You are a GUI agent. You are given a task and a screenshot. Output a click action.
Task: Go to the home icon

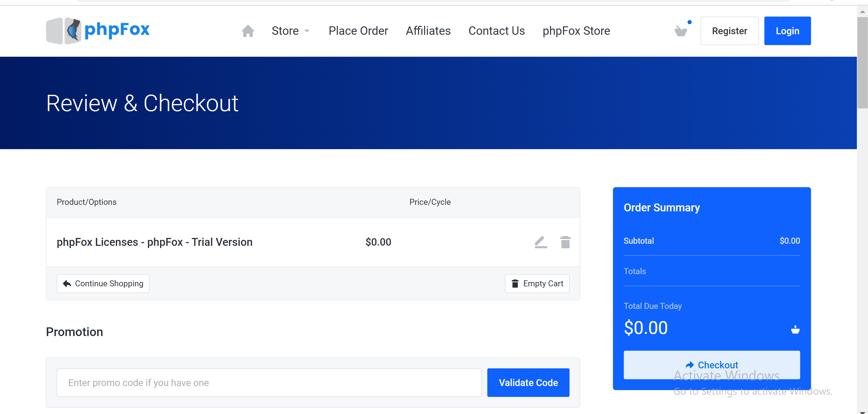point(248,31)
